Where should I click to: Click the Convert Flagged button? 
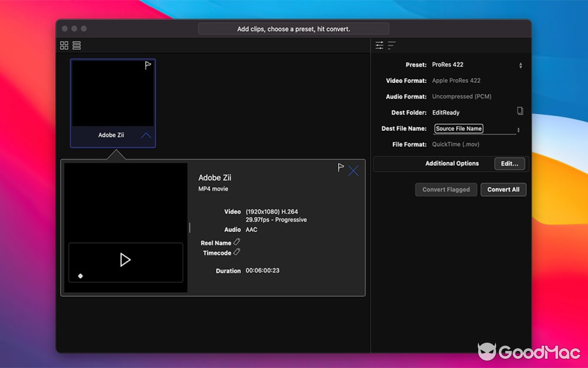[x=446, y=190]
